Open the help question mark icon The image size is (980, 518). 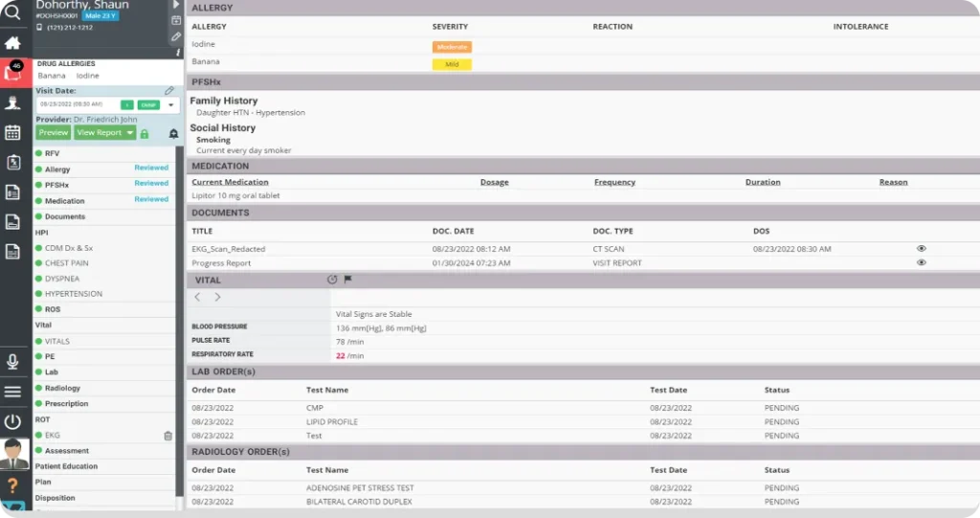(13, 485)
